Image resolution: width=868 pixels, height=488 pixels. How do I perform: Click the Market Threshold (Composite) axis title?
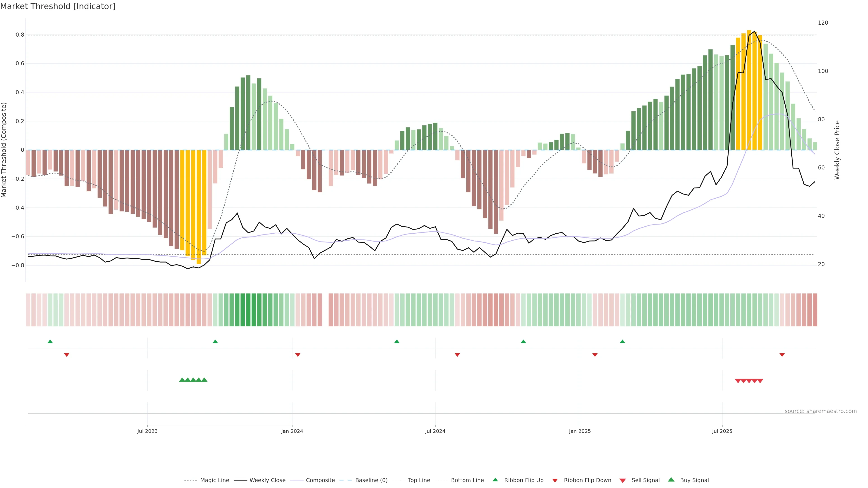point(4,150)
